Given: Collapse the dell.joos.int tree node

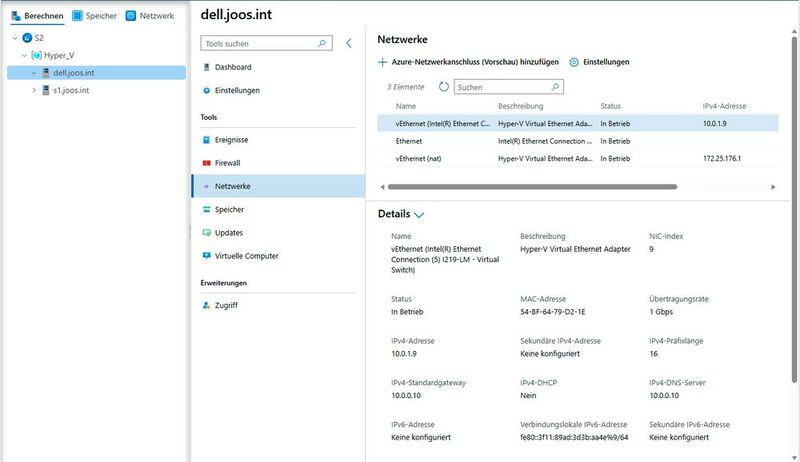Looking at the screenshot, I should coord(34,73).
